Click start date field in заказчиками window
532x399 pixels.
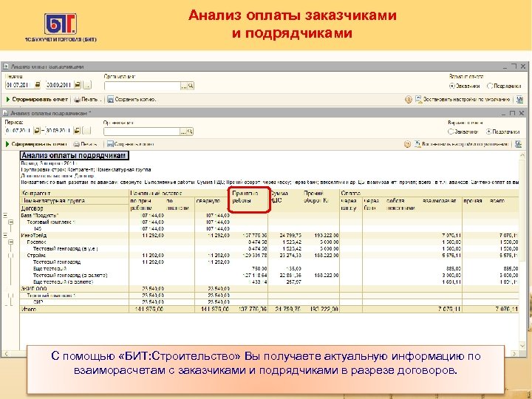(19, 85)
